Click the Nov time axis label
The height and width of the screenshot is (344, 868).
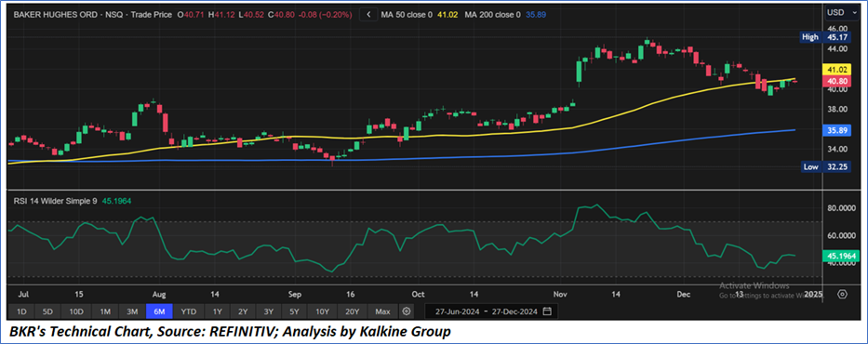tap(561, 294)
